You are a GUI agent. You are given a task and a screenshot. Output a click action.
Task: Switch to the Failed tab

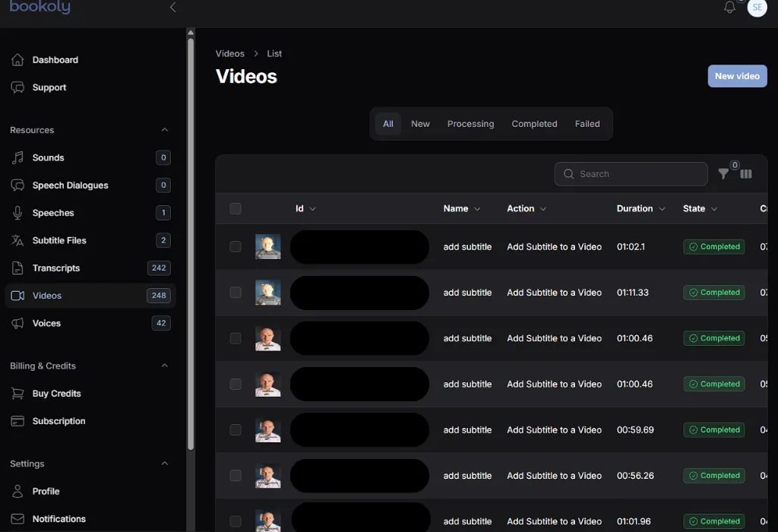tap(587, 124)
